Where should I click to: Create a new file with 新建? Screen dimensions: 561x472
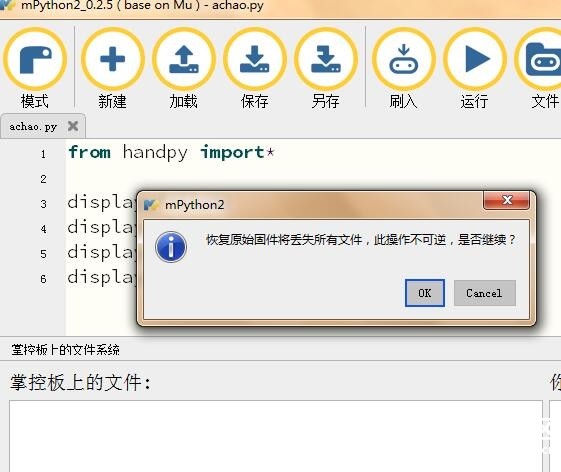(112, 68)
